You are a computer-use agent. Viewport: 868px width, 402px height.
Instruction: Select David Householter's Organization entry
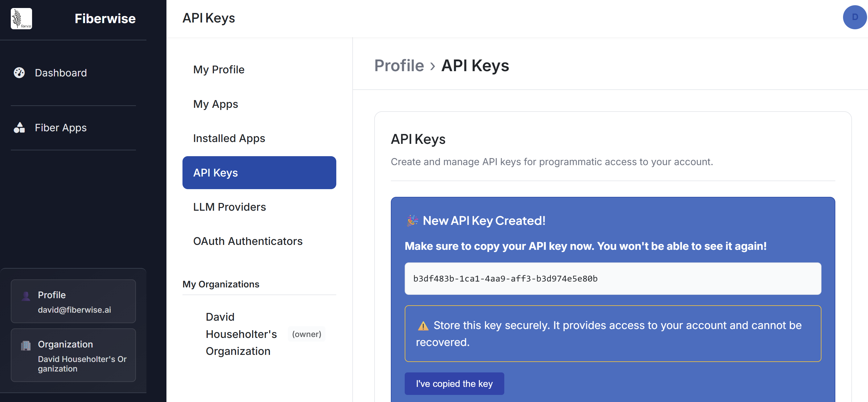tap(241, 334)
